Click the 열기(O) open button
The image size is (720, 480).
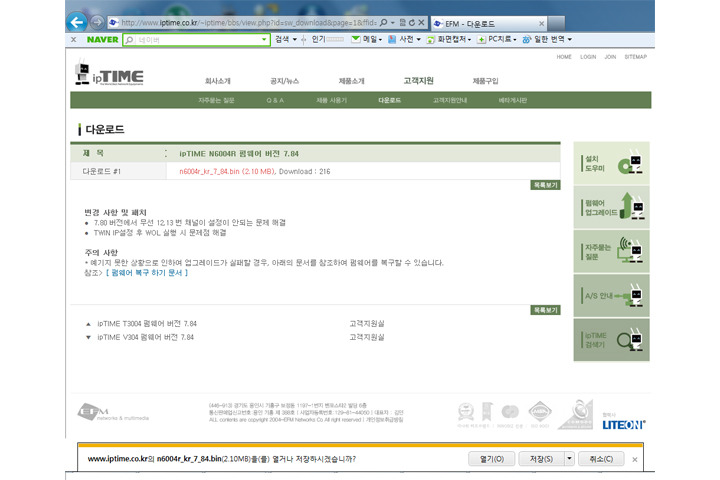pos(491,459)
